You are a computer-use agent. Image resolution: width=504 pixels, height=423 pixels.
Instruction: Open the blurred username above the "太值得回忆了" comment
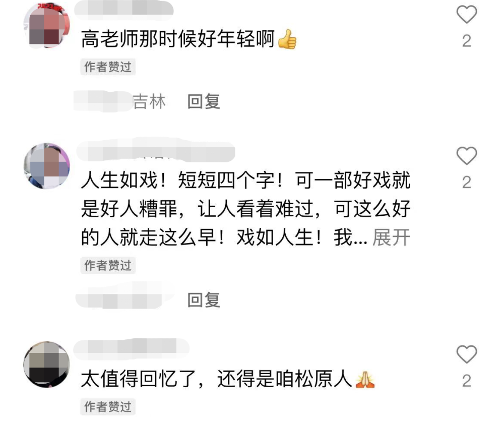(132, 348)
